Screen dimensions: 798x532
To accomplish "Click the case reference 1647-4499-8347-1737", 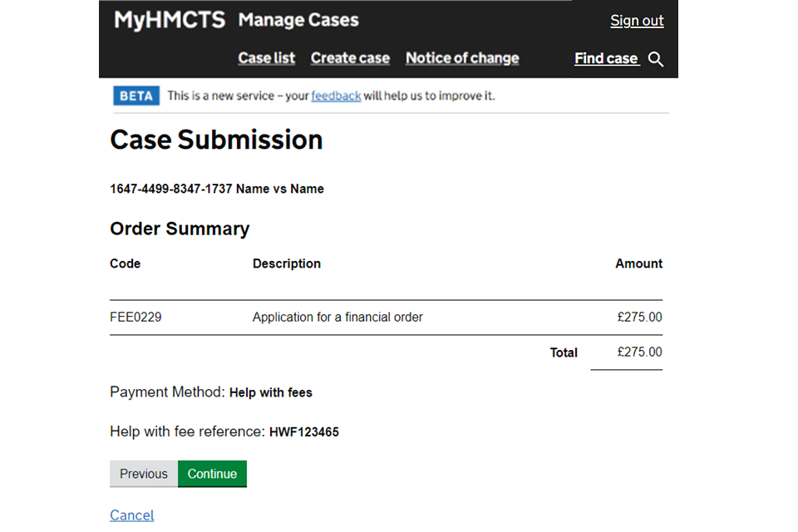I will 170,189.
